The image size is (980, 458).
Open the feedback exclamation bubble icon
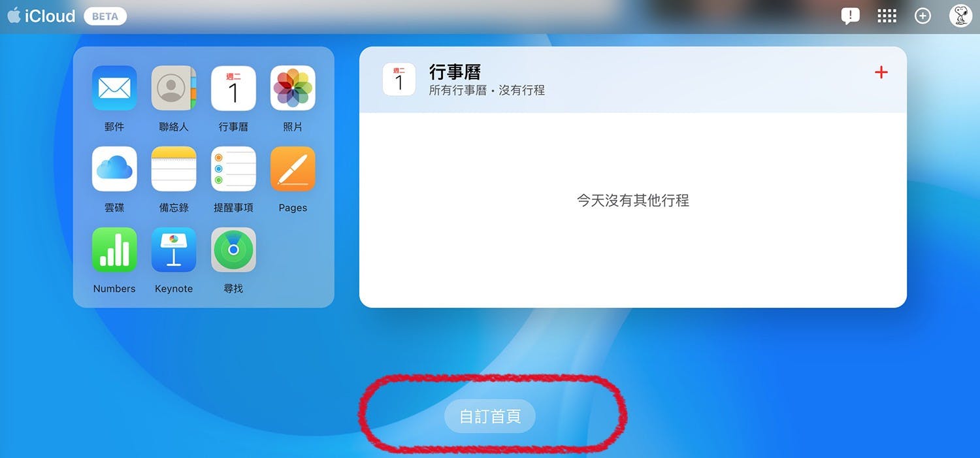click(850, 16)
